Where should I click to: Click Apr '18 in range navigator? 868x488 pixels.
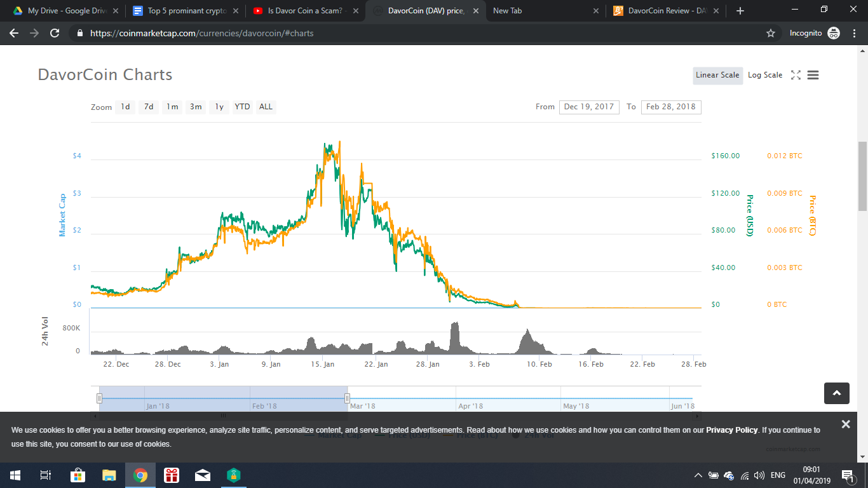point(471,406)
